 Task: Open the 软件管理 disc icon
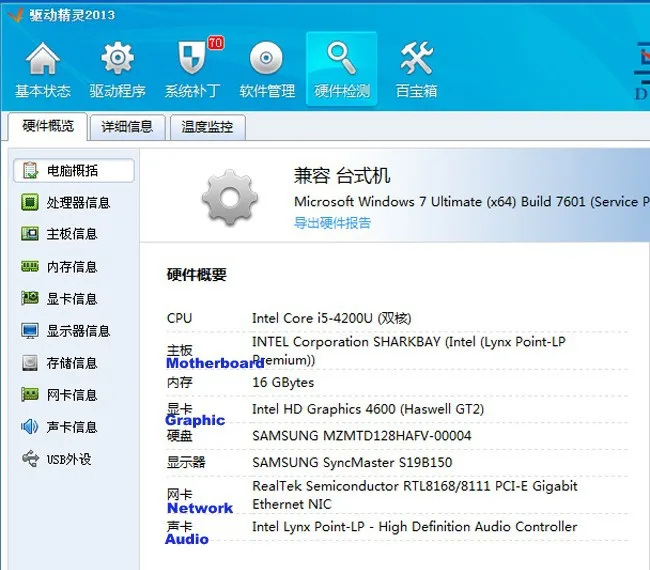[x=266, y=58]
